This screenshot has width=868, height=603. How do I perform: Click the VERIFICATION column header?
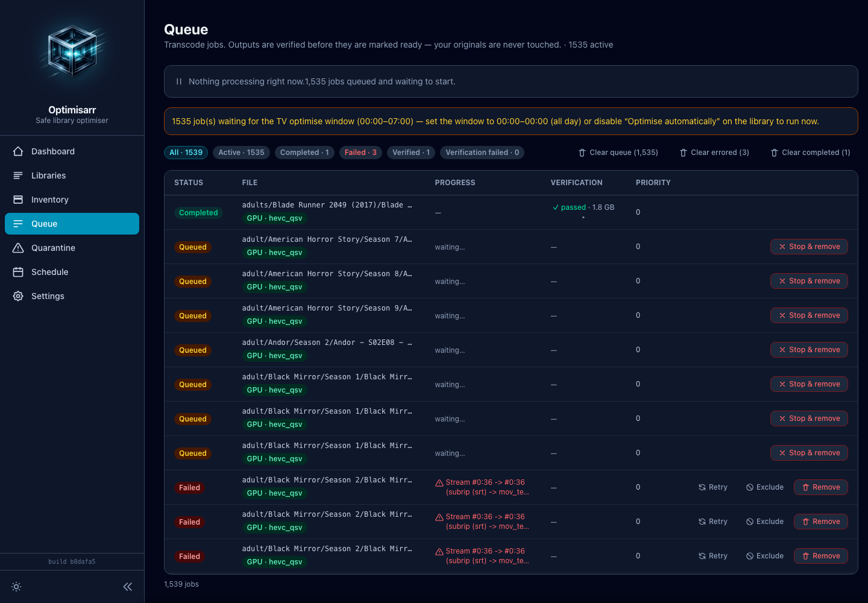click(576, 183)
